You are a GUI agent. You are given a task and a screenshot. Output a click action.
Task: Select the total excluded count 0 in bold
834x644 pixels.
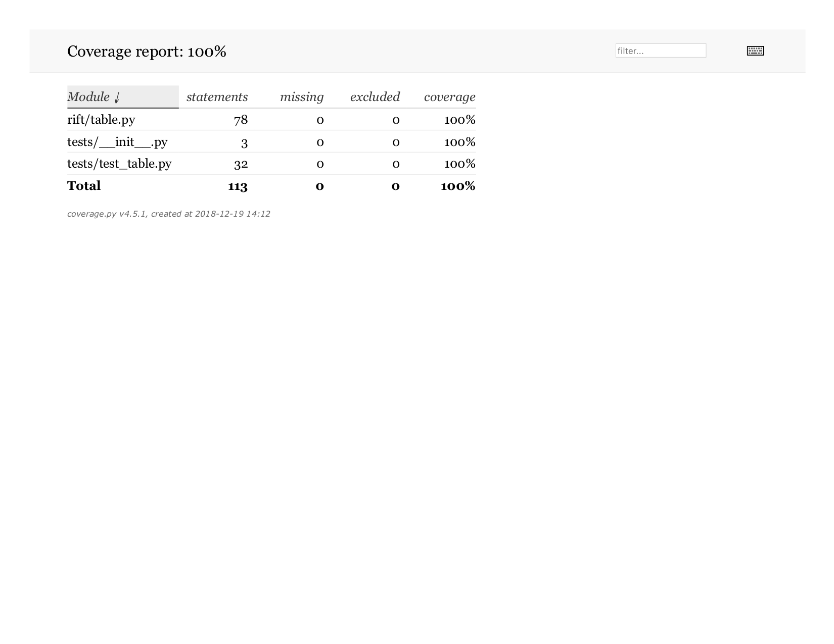(395, 186)
